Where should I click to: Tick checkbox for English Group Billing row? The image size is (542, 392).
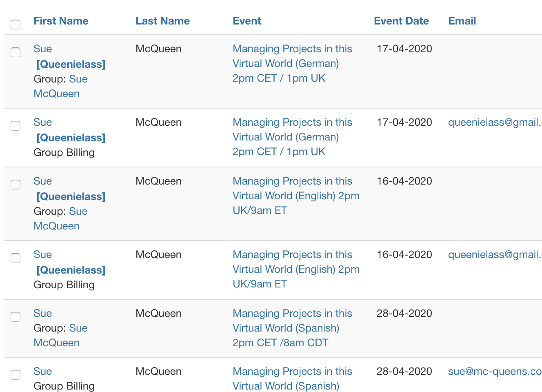click(16, 258)
